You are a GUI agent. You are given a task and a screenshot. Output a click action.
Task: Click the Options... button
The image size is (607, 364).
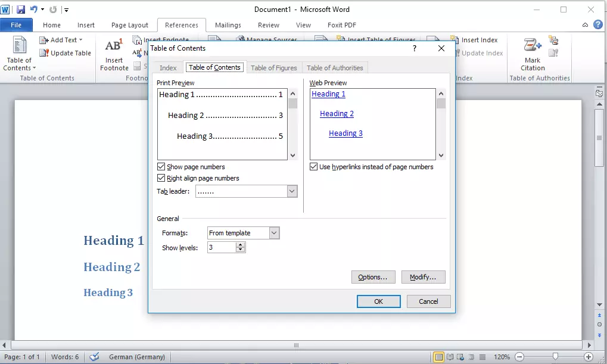pyautogui.click(x=373, y=277)
